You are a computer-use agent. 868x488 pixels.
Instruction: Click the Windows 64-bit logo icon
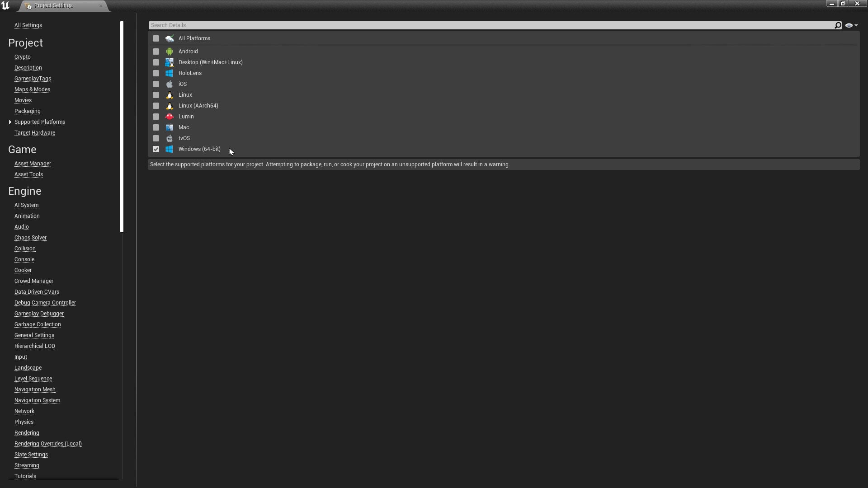point(170,149)
